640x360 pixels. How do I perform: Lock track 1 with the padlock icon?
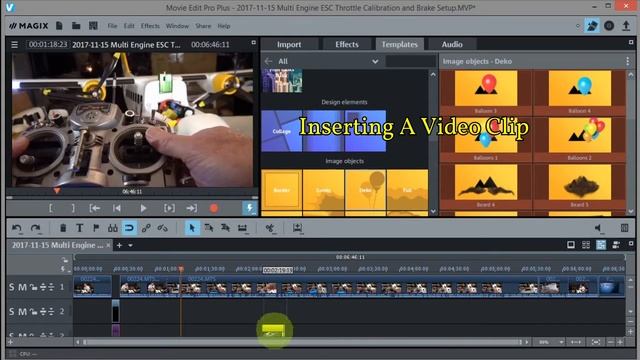coord(33,287)
